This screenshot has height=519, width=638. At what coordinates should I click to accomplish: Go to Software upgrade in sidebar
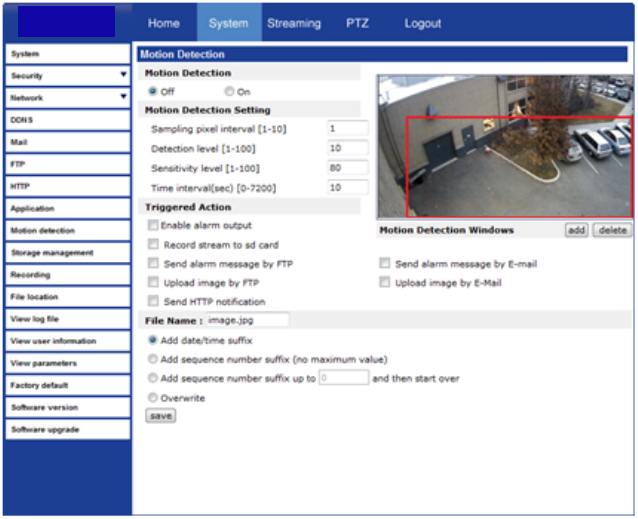pos(66,430)
